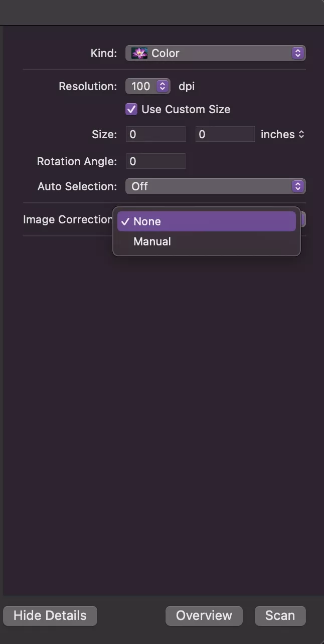Open the Kind dropdown showing Color

[216, 53]
